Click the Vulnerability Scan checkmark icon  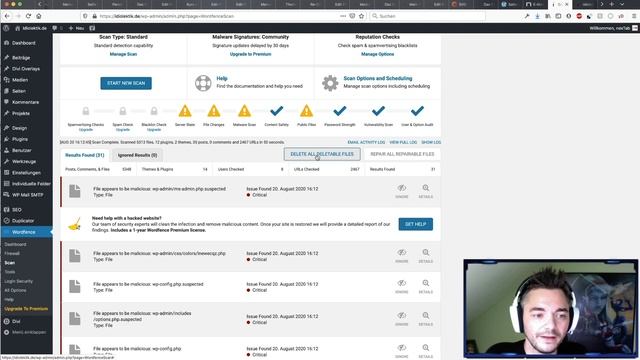[378, 111]
